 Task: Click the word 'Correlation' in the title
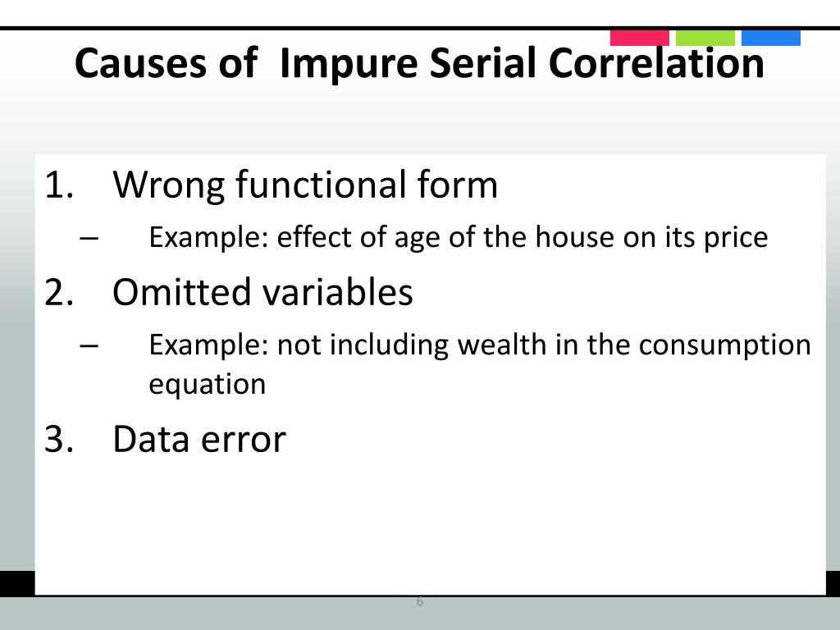point(657,63)
